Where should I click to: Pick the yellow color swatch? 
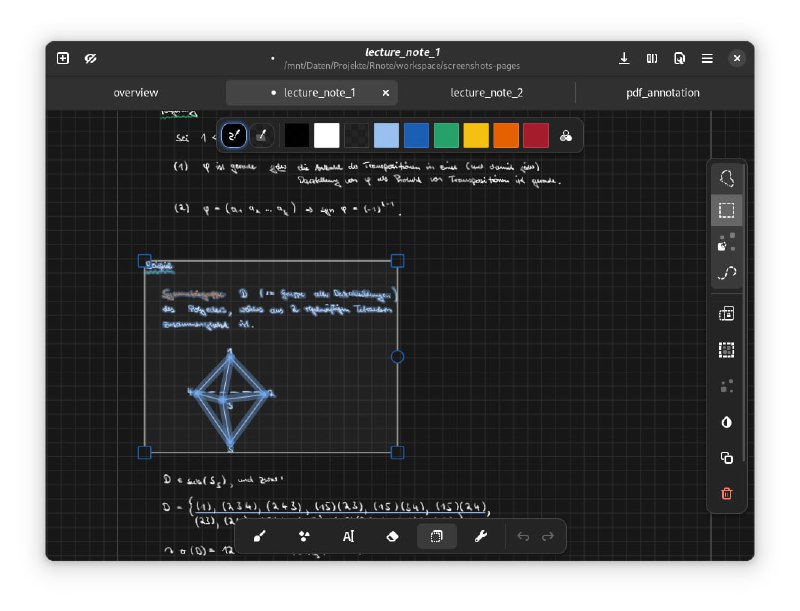476,135
